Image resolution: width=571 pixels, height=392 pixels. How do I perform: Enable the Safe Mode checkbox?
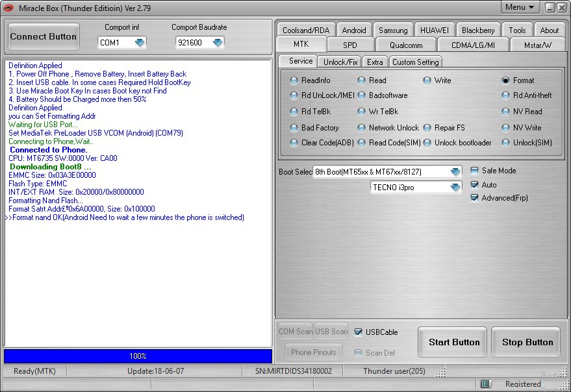click(x=474, y=171)
